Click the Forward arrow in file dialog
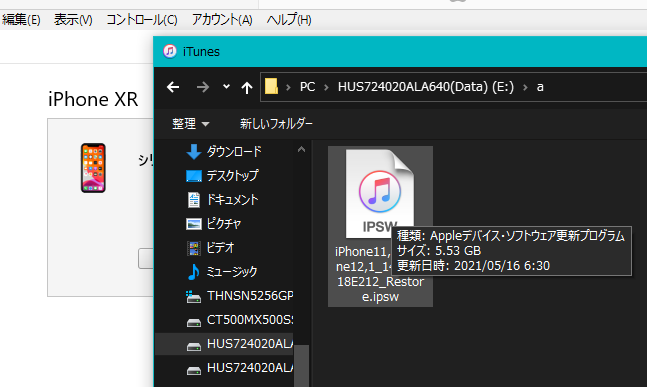The image size is (647, 387). [x=203, y=87]
